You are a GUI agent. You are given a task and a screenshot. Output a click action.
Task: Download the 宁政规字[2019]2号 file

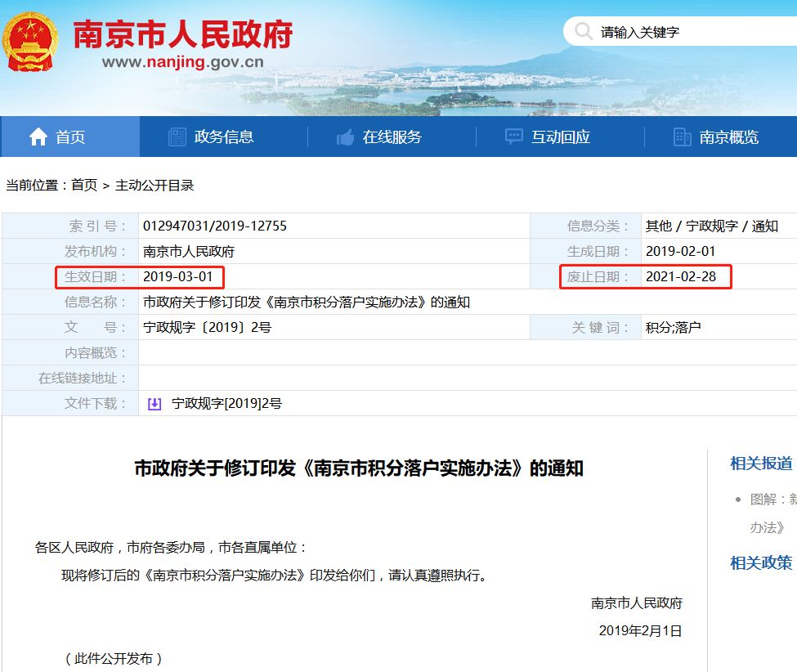(x=226, y=404)
